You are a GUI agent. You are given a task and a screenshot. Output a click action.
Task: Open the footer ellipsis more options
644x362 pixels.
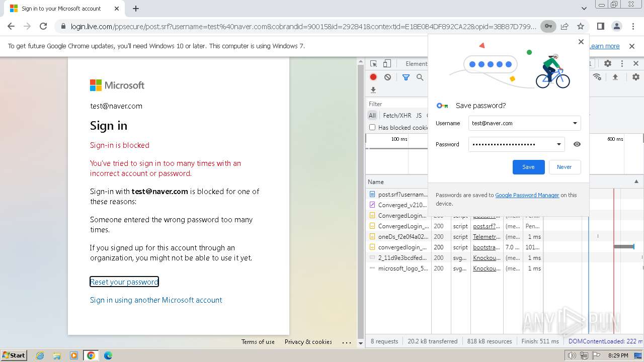click(347, 342)
